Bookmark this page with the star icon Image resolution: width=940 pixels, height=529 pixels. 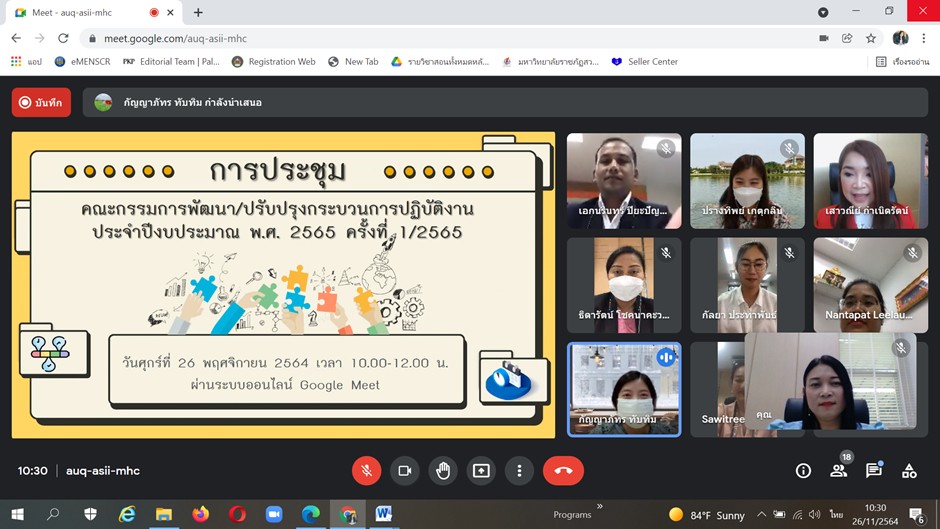click(871, 38)
